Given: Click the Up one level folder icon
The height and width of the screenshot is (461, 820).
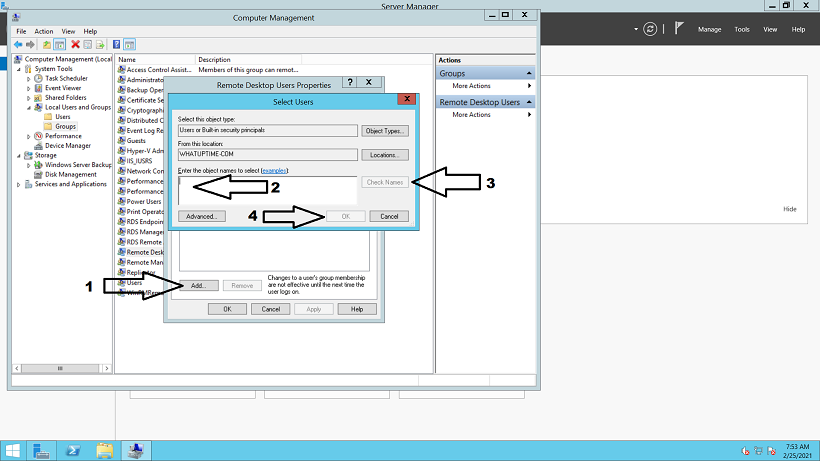Looking at the screenshot, I should [x=47, y=45].
